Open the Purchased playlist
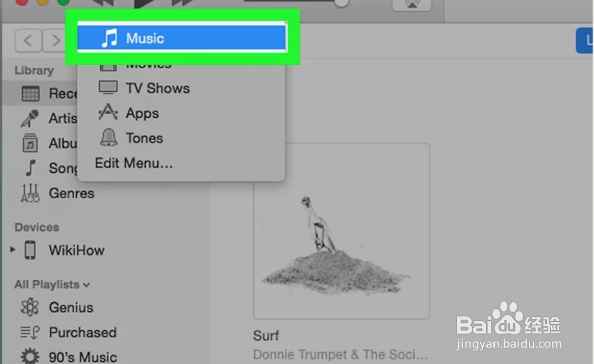The width and height of the screenshot is (594, 364). (x=82, y=332)
